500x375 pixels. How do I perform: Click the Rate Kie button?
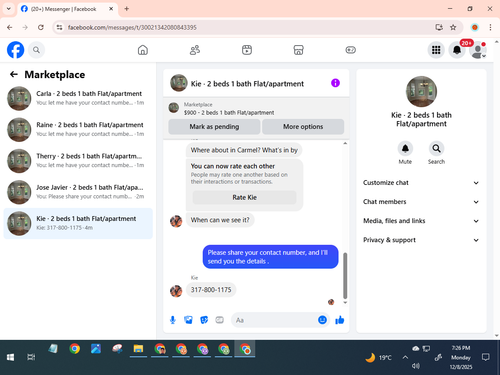pos(244,197)
